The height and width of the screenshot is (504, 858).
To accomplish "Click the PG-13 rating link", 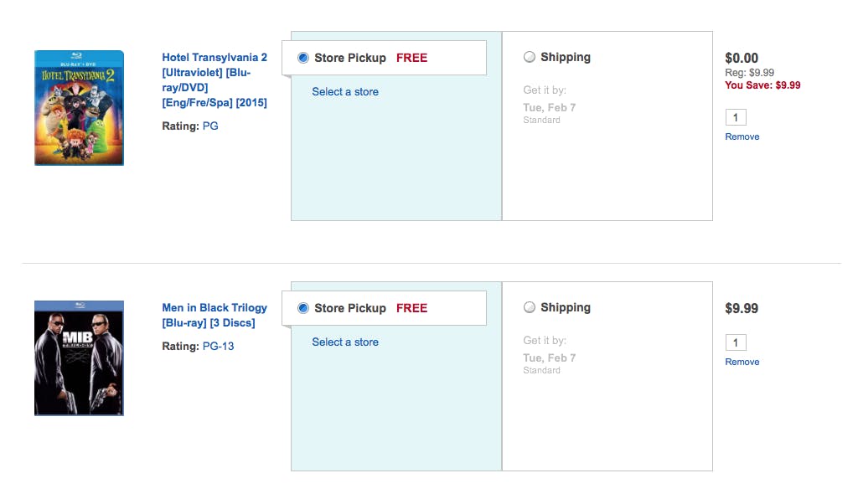I will 219,347.
